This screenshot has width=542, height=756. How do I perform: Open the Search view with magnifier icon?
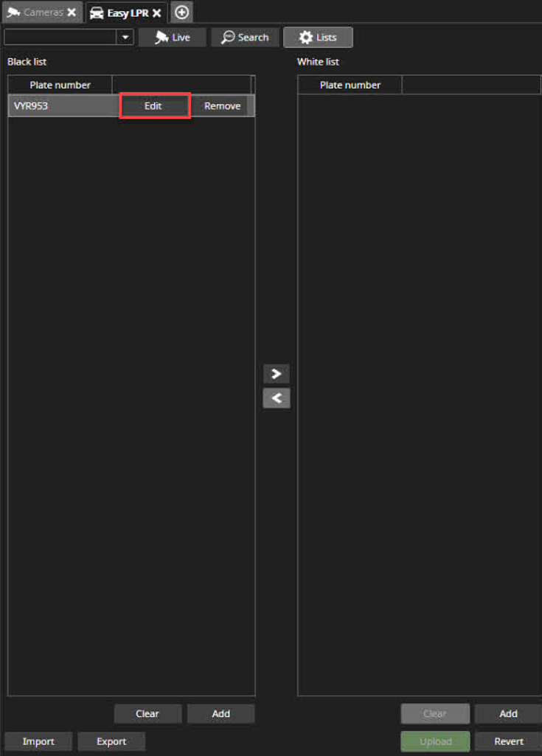245,37
